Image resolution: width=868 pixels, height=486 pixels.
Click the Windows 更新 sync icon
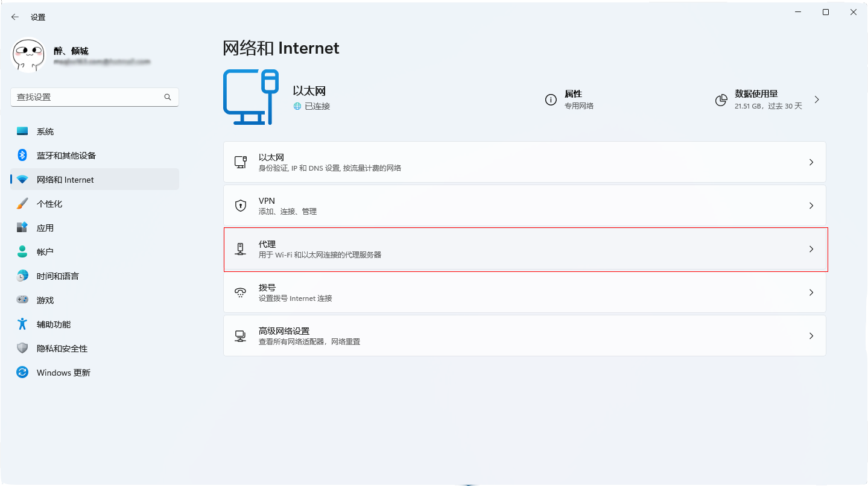pyautogui.click(x=22, y=373)
